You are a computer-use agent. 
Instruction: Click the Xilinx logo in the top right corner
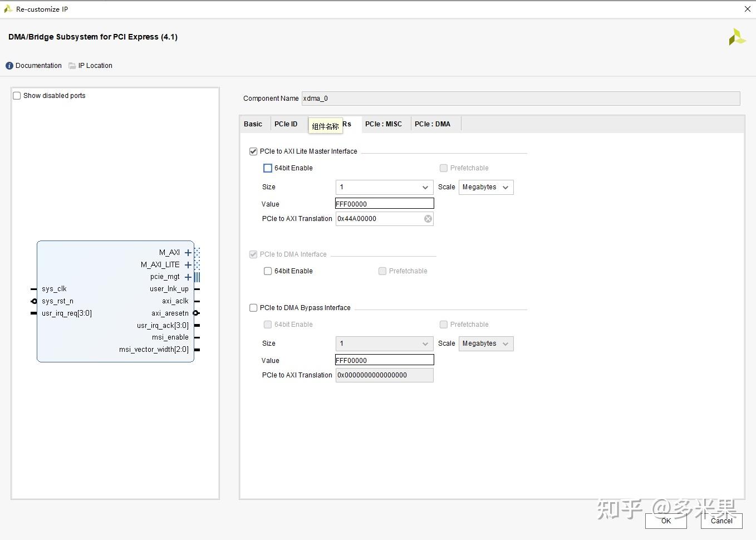tap(736, 37)
